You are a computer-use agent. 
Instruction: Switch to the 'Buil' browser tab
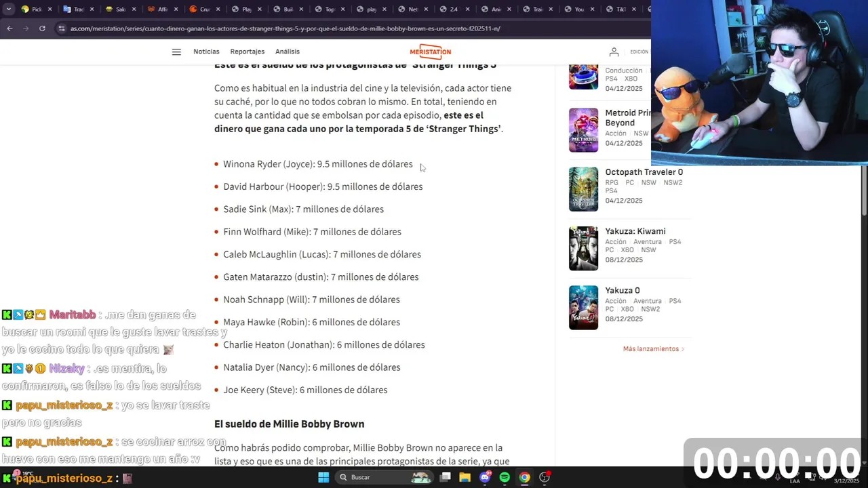pos(288,9)
